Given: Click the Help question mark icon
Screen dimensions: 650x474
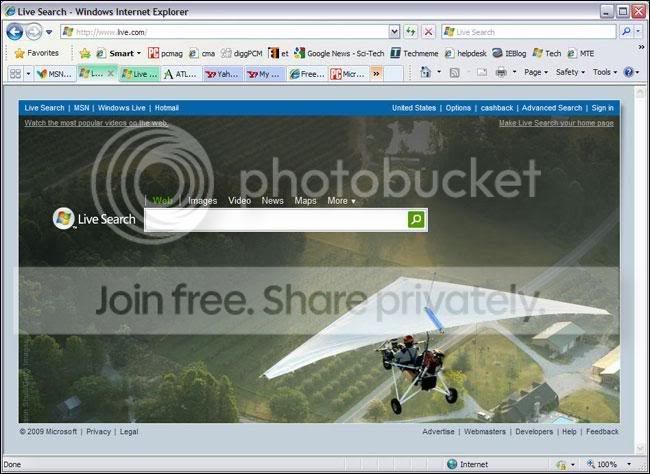Looking at the screenshot, I should click(629, 73).
